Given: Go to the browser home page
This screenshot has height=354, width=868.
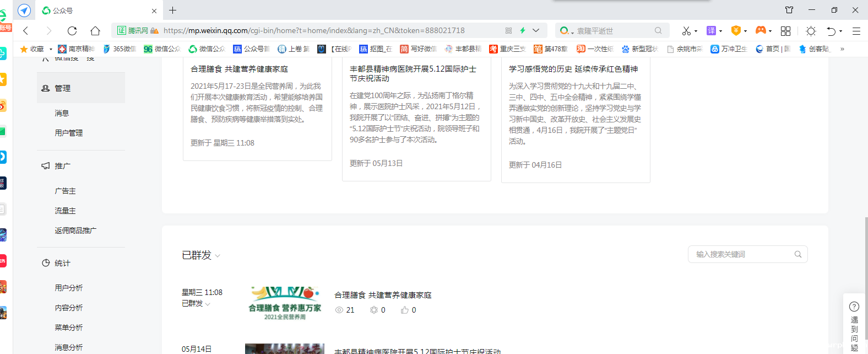Looking at the screenshot, I should point(95,31).
